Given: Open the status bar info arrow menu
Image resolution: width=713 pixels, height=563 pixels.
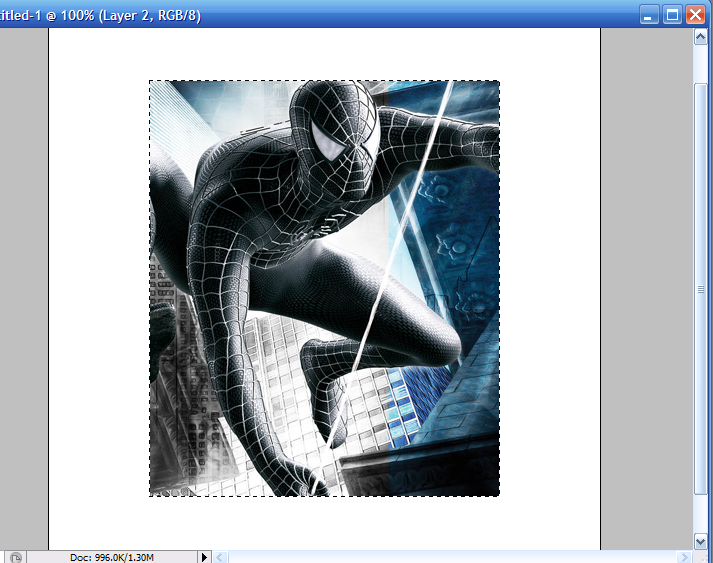Looking at the screenshot, I should point(204,557).
